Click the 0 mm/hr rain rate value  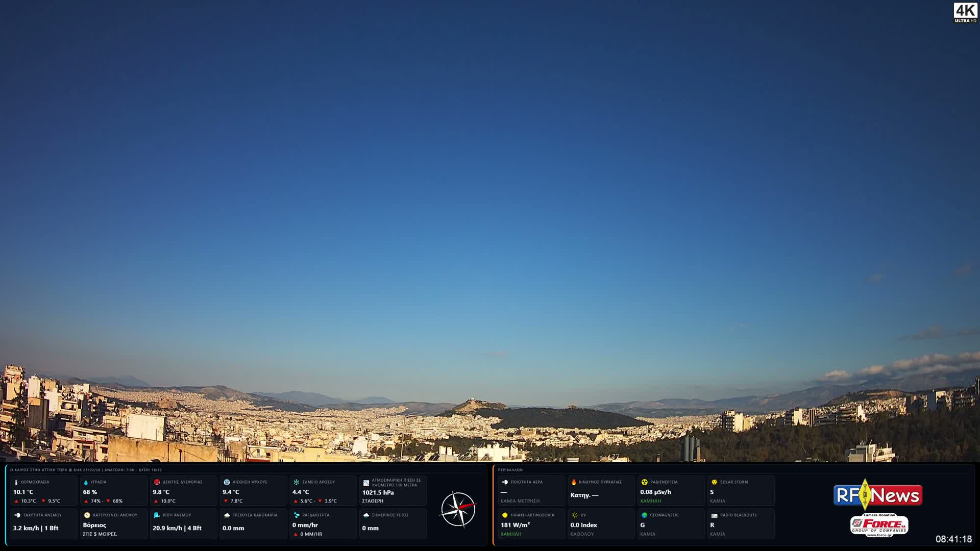[305, 525]
